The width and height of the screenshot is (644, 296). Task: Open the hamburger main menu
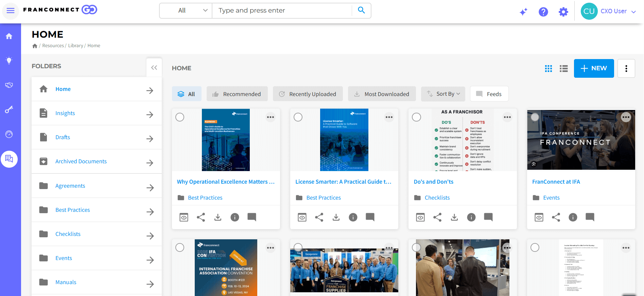[x=11, y=11]
